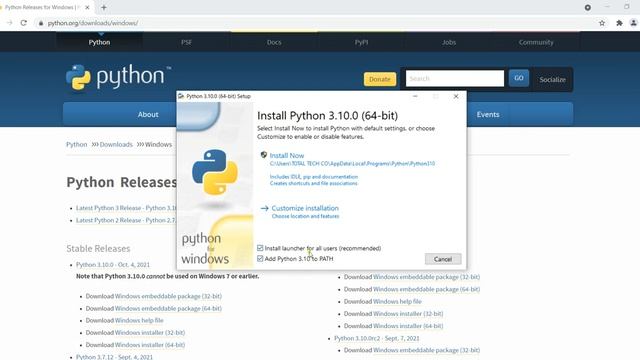
Task: Open the Chrome profile avatar icon
Action: click(x=633, y=23)
